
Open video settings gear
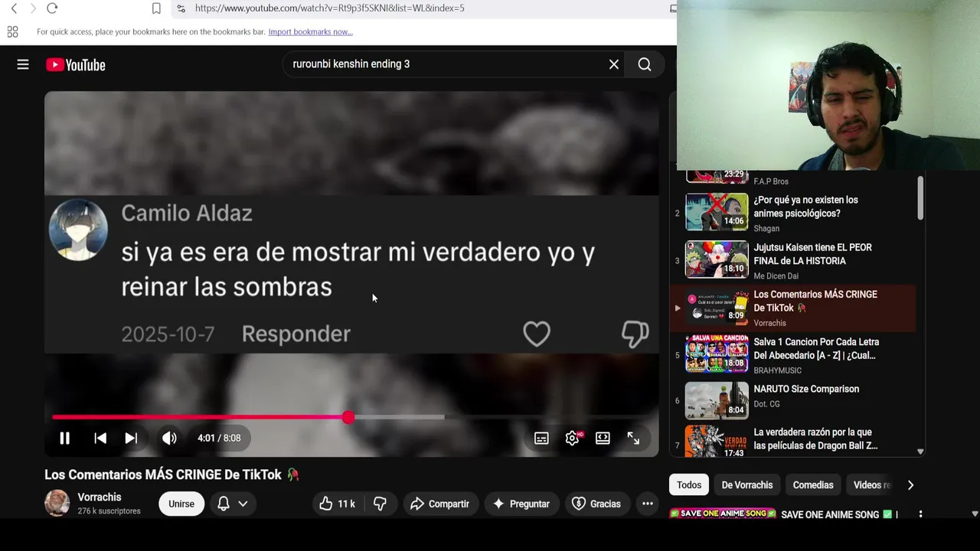573,438
